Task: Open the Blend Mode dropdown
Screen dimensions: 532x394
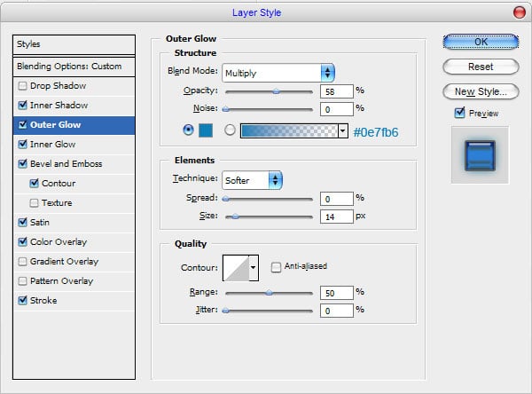Action: click(x=278, y=72)
